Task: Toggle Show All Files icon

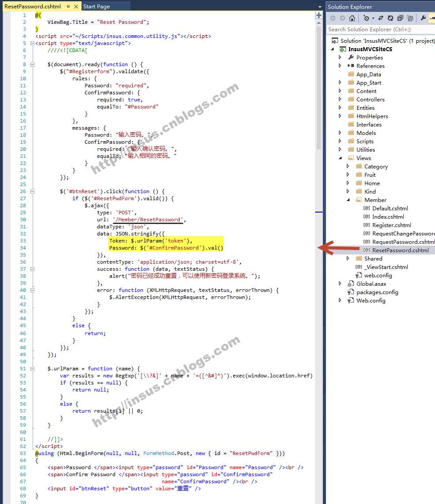Action: tap(410, 19)
